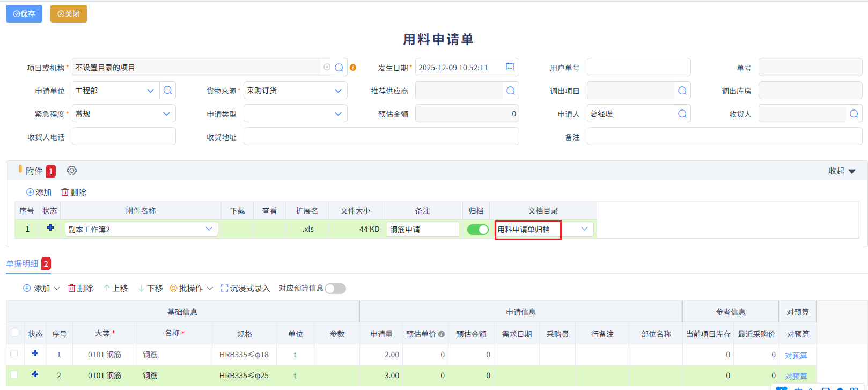Image resolution: width=868 pixels, height=390 pixels.
Task: Click the orange info icon beside 项目或机构
Action: tap(353, 68)
